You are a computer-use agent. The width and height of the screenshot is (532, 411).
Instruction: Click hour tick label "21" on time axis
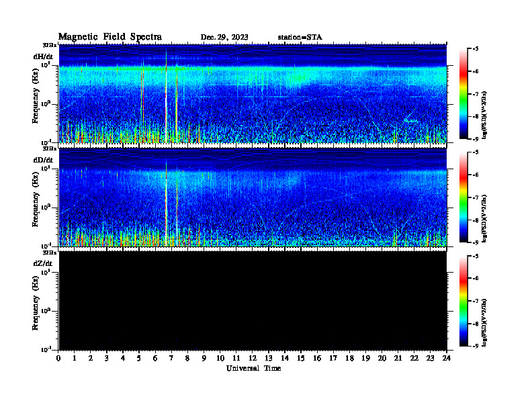[398, 358]
